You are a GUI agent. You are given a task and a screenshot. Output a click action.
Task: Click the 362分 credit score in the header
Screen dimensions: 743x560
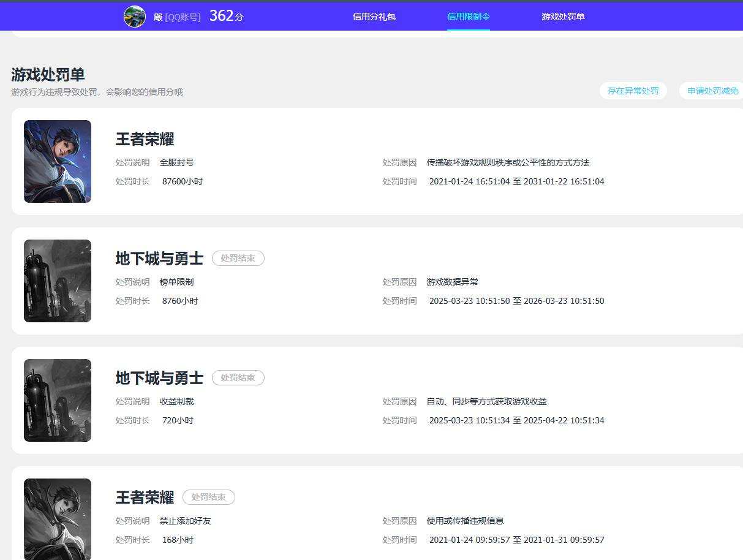(226, 16)
